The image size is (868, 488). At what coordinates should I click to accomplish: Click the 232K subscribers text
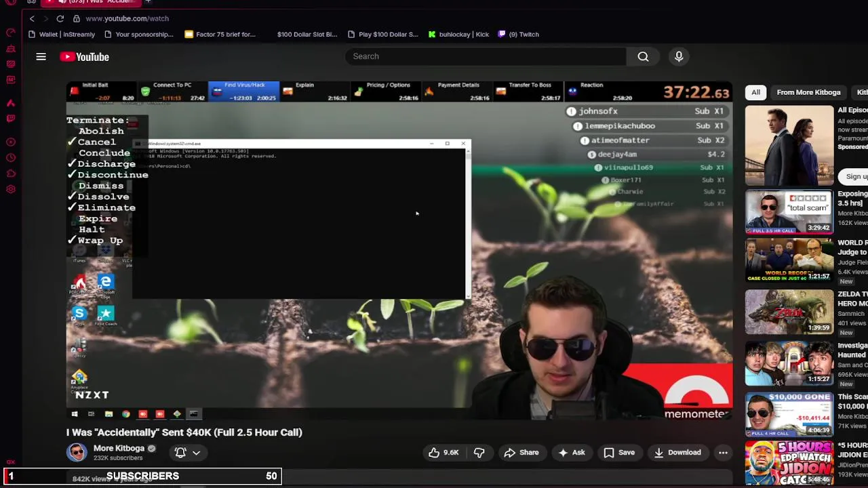[118, 458]
